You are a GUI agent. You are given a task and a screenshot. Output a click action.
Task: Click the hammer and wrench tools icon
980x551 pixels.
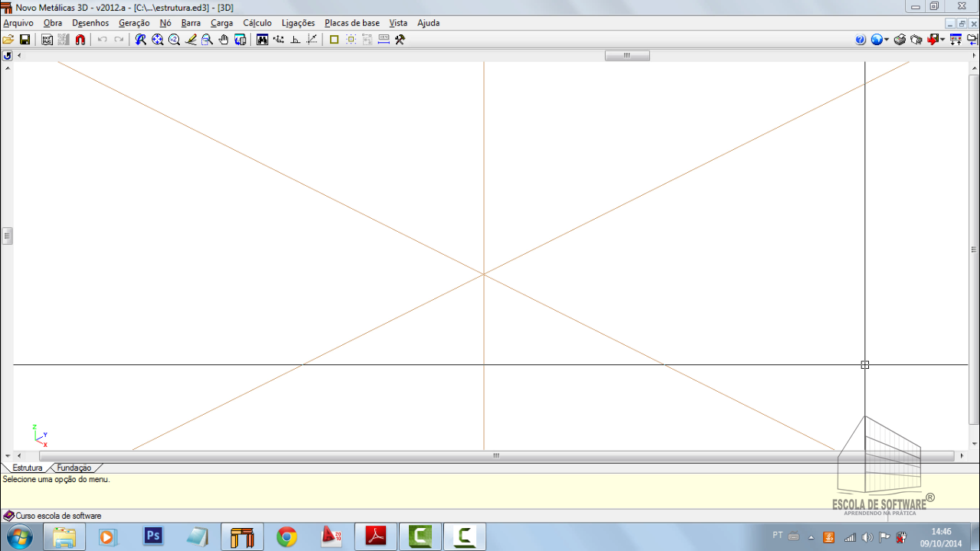tap(400, 40)
